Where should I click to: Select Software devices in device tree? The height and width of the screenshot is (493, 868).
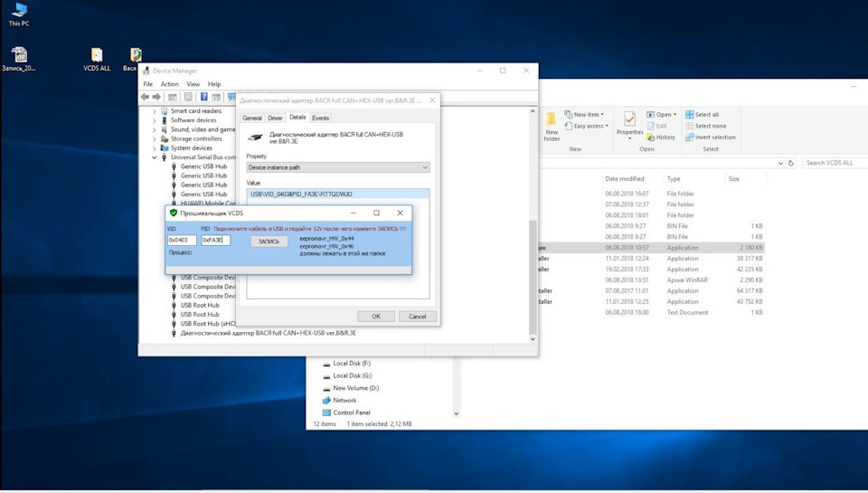(x=193, y=120)
